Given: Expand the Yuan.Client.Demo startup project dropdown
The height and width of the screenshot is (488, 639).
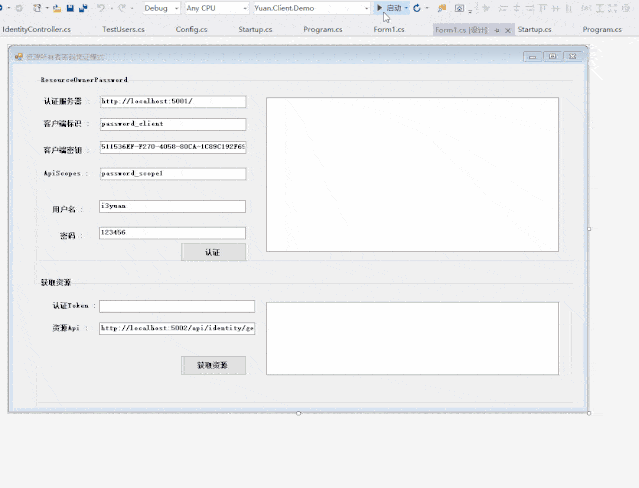Looking at the screenshot, I should pos(310,8).
